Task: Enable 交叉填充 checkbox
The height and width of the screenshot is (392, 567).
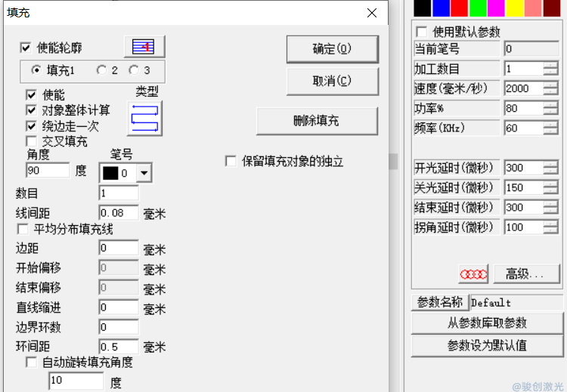Action: point(32,141)
